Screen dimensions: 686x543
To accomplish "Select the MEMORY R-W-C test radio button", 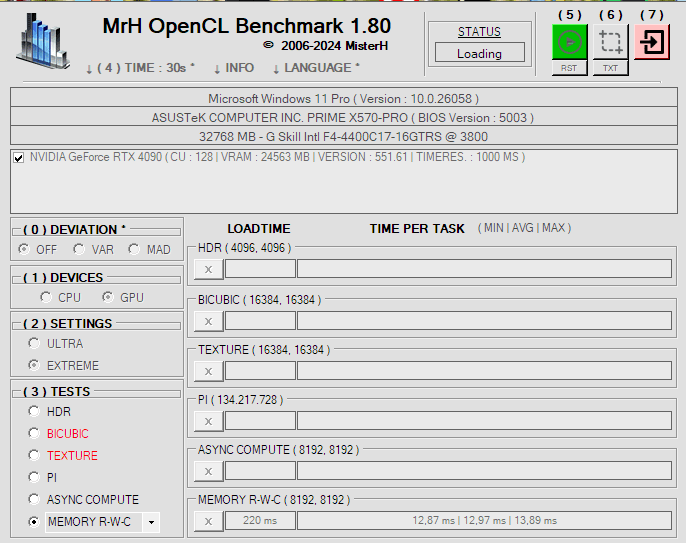I will [x=34, y=522].
